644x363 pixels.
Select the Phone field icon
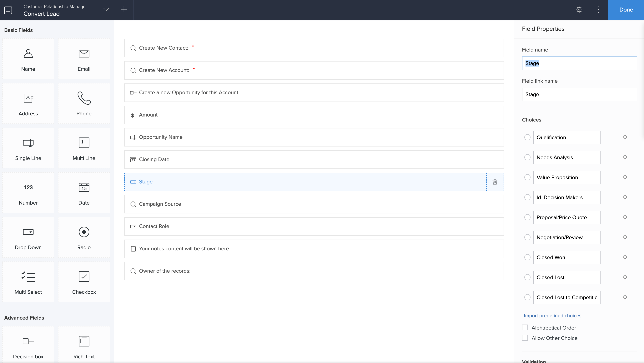(x=84, y=98)
